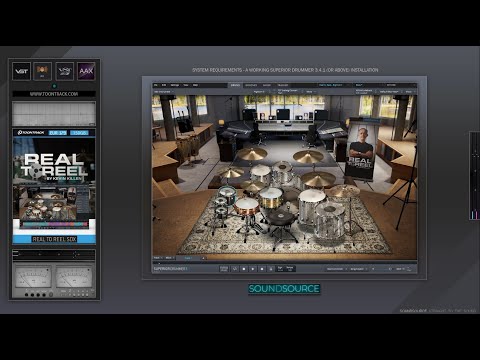Open the Real to Reel cover thumbnail
The image size is (480, 360).
(x=54, y=161)
